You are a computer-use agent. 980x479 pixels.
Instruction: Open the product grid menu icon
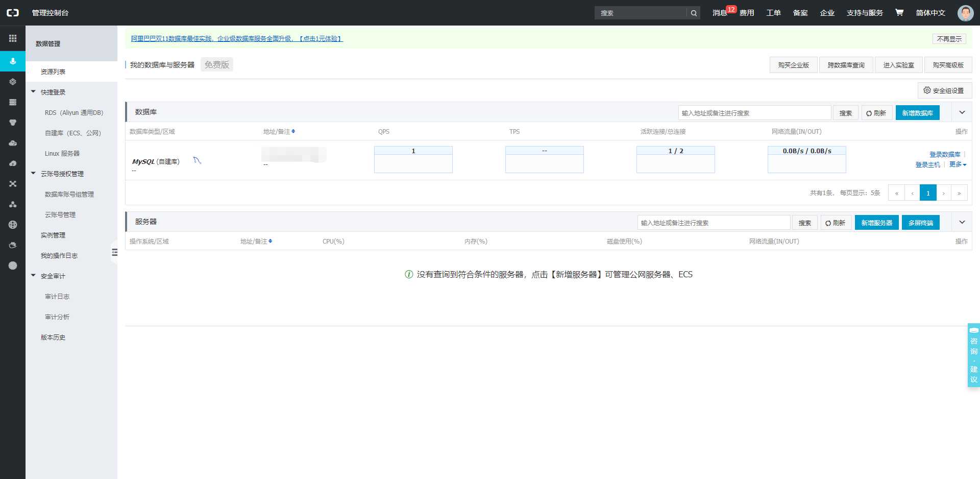(13, 38)
